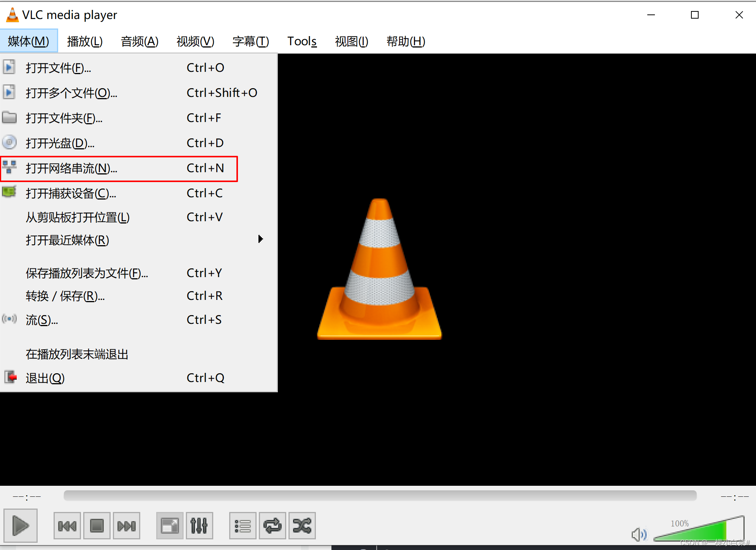The height and width of the screenshot is (550, 756).
Task: Click the Previous media button
Action: [67, 526]
